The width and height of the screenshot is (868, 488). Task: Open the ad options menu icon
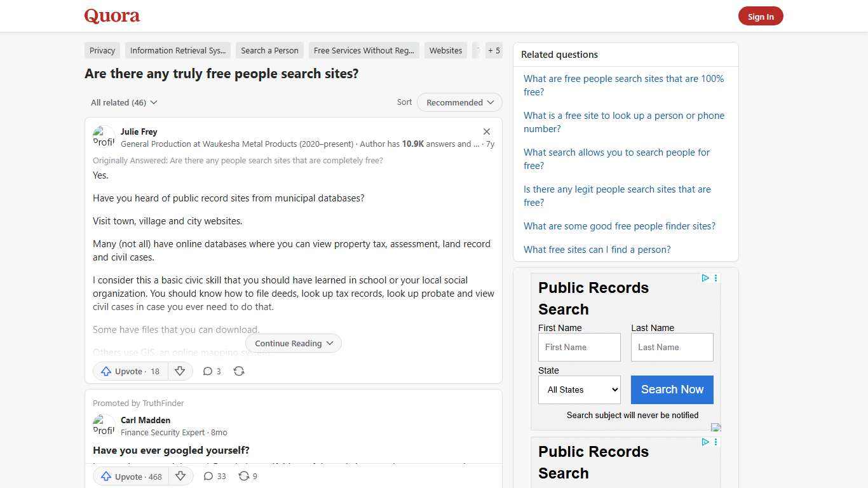pyautogui.click(x=715, y=278)
